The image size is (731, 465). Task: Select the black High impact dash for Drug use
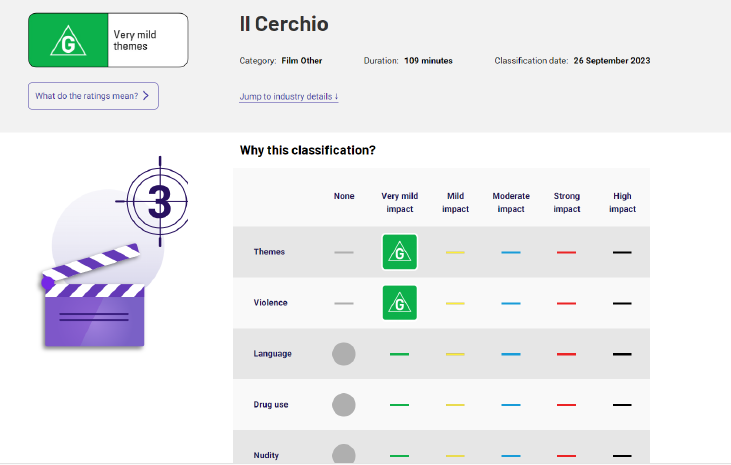(x=622, y=405)
